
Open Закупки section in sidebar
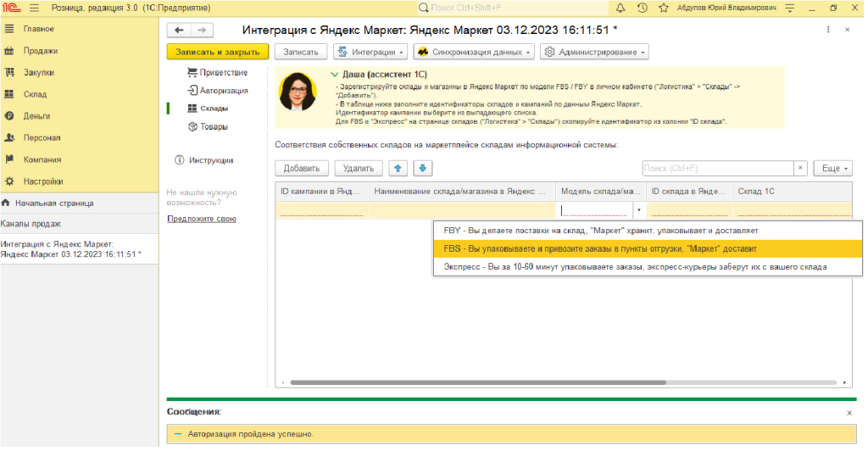[39, 73]
